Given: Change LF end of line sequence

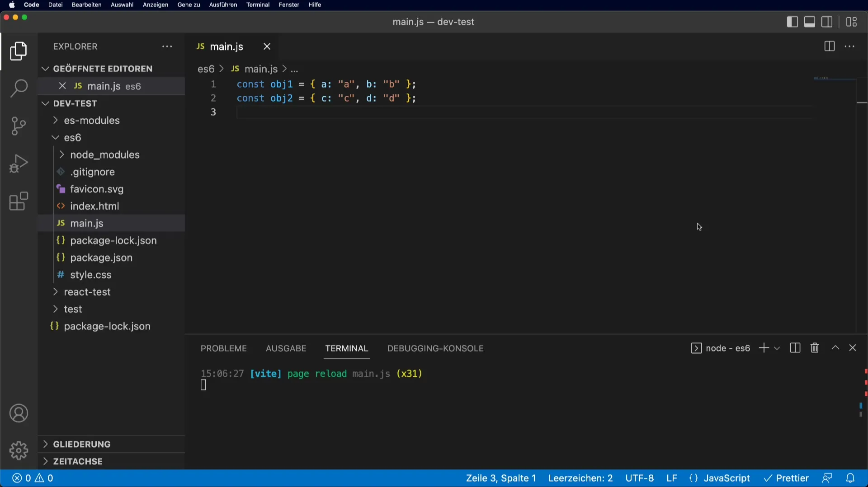Looking at the screenshot, I should point(672,478).
